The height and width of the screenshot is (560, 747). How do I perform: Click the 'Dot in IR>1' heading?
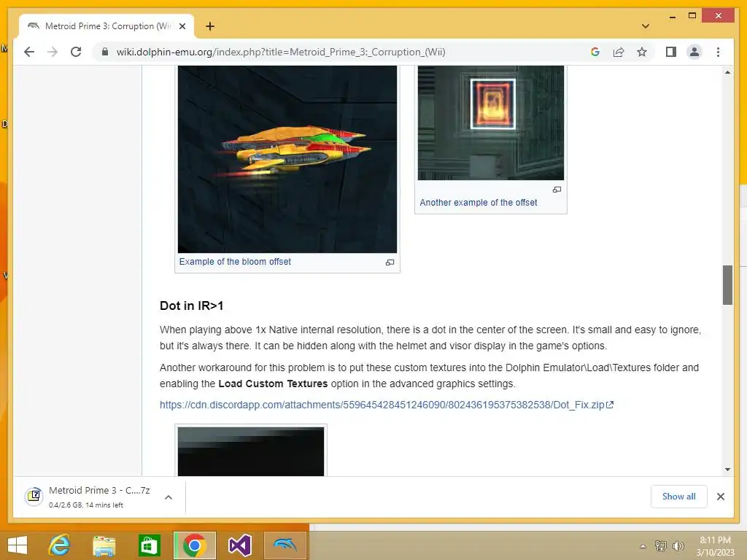coord(192,306)
